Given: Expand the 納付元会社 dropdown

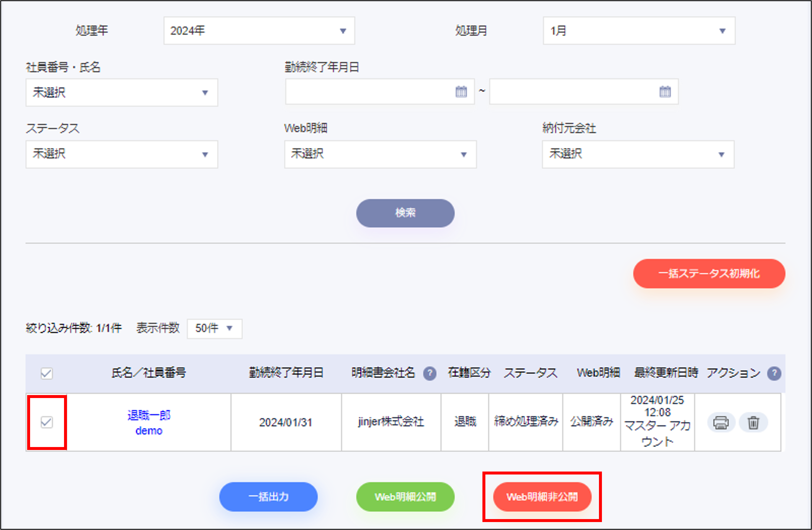Looking at the screenshot, I should coord(638,154).
